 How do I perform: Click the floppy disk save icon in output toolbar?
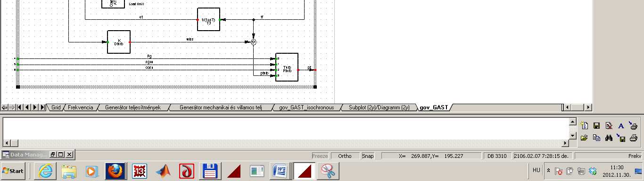[x=596, y=125]
